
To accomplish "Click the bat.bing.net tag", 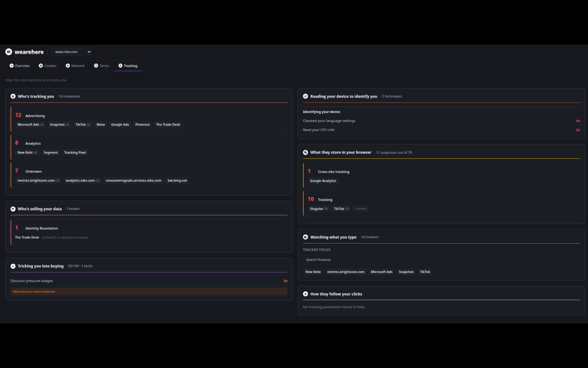I will [177, 181].
